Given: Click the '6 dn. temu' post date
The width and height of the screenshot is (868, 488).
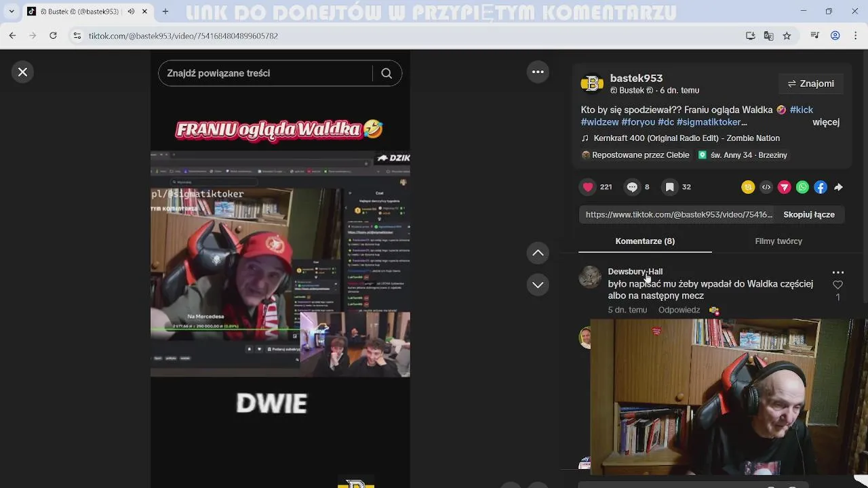Looking at the screenshot, I should click(x=679, y=90).
